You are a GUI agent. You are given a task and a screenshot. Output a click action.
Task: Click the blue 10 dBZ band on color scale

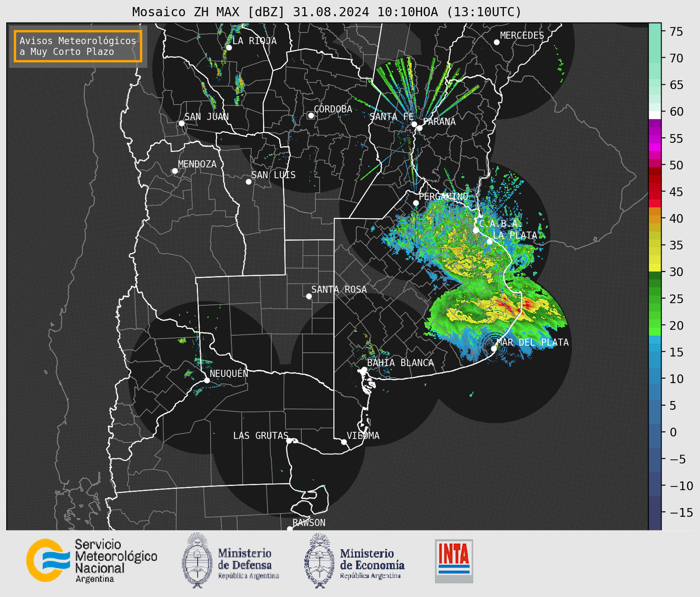(x=655, y=379)
